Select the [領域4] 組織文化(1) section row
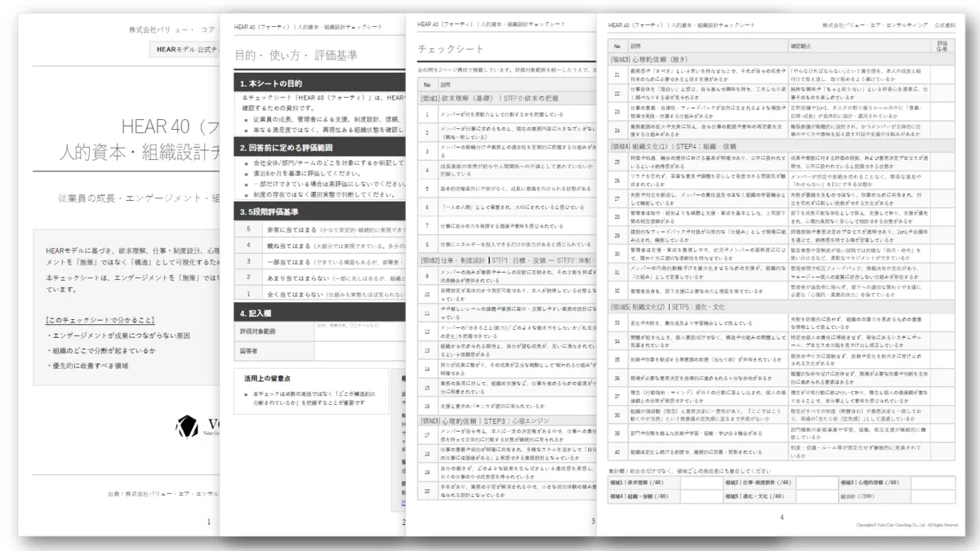 click(780, 145)
